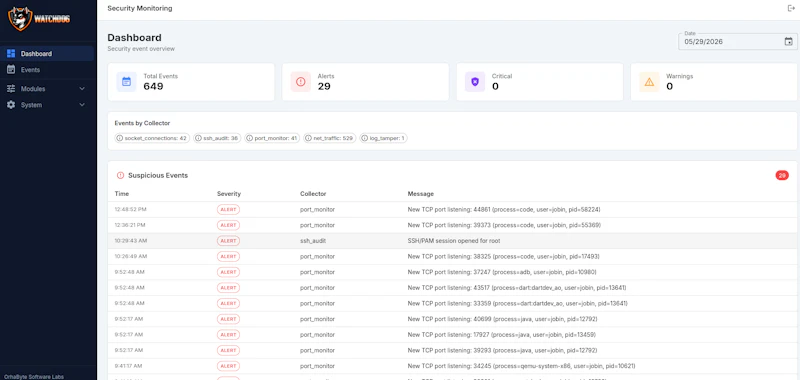Select message for TCP port 44861
This screenshot has width=800, height=380.
pyautogui.click(x=504, y=210)
